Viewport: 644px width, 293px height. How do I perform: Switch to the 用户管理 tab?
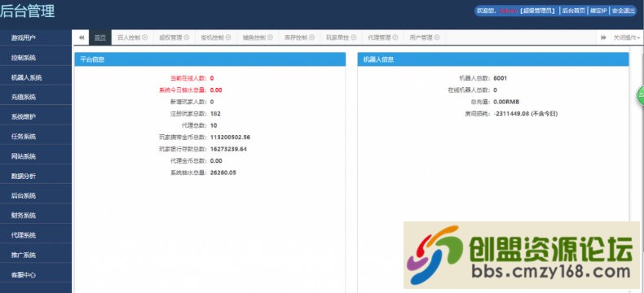tap(421, 37)
